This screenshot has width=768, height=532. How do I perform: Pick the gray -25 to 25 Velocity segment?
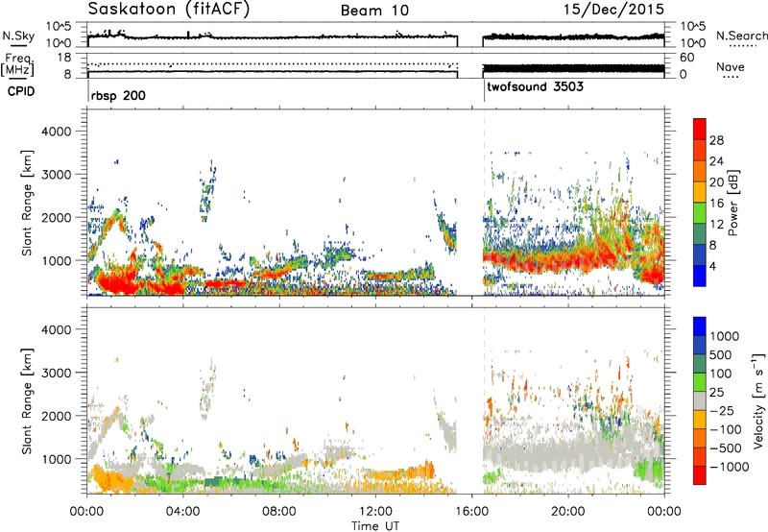pyautogui.click(x=700, y=400)
